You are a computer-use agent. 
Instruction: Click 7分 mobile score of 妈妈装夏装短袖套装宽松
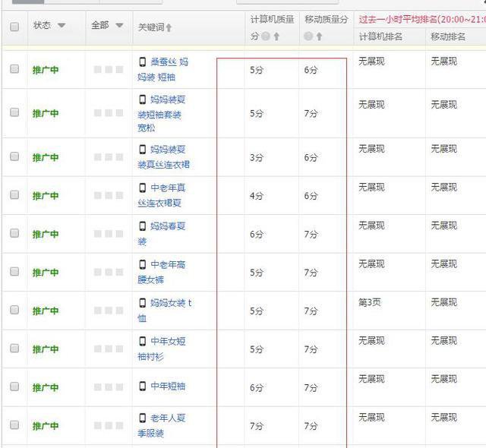pyautogui.click(x=311, y=114)
